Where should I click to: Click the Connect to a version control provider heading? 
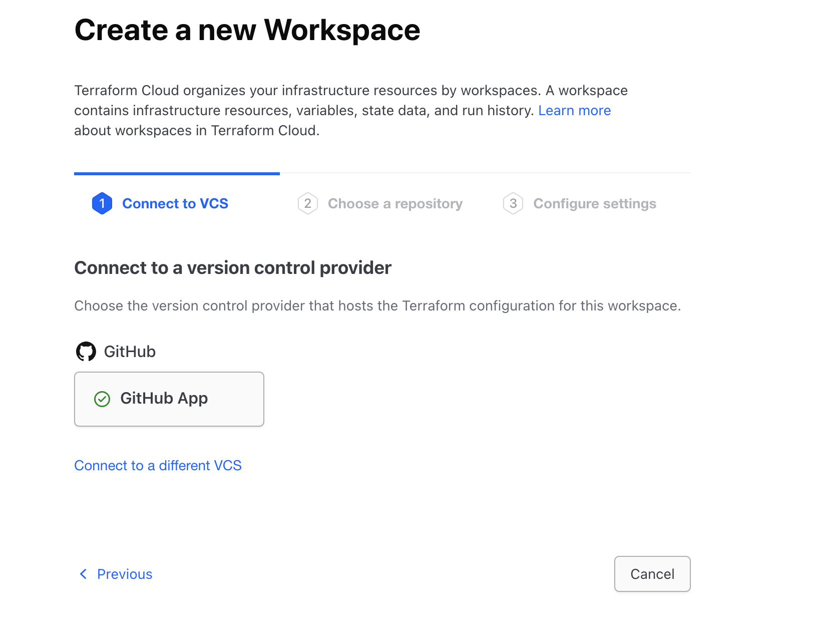click(x=233, y=268)
